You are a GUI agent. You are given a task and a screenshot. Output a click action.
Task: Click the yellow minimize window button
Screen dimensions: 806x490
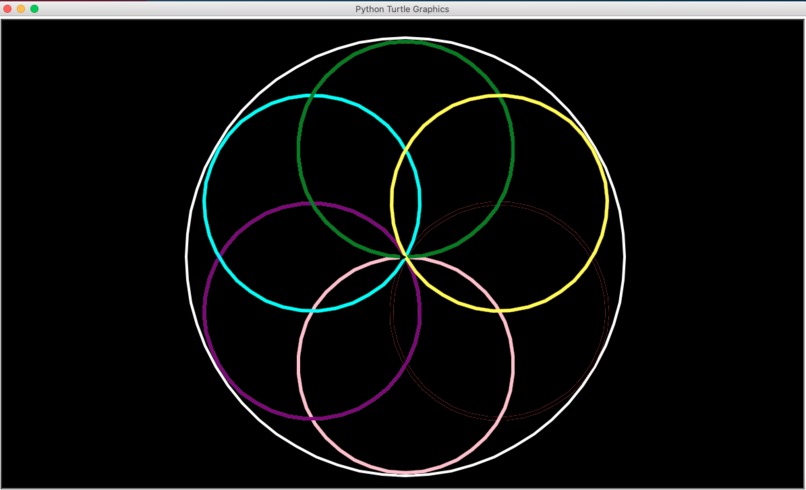click(x=21, y=9)
